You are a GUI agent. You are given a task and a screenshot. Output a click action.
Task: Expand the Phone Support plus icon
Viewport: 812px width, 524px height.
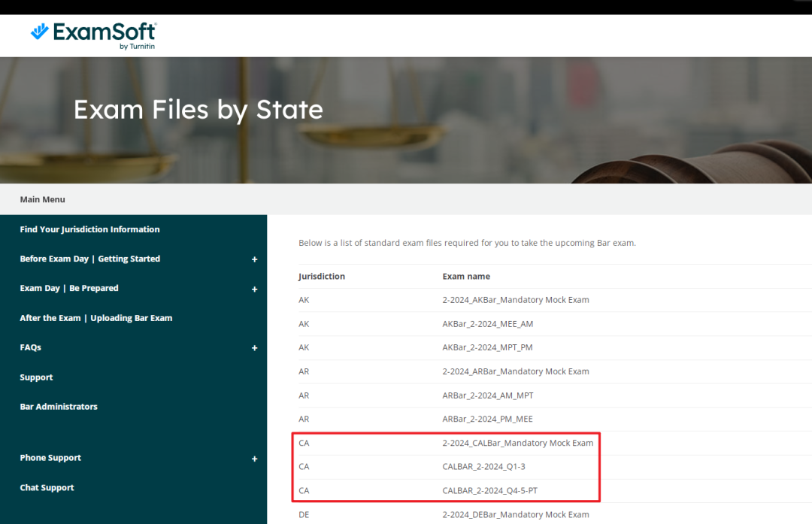click(x=254, y=459)
